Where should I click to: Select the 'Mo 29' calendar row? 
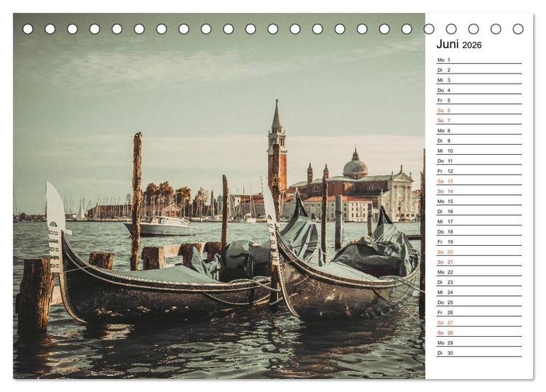(x=479, y=343)
